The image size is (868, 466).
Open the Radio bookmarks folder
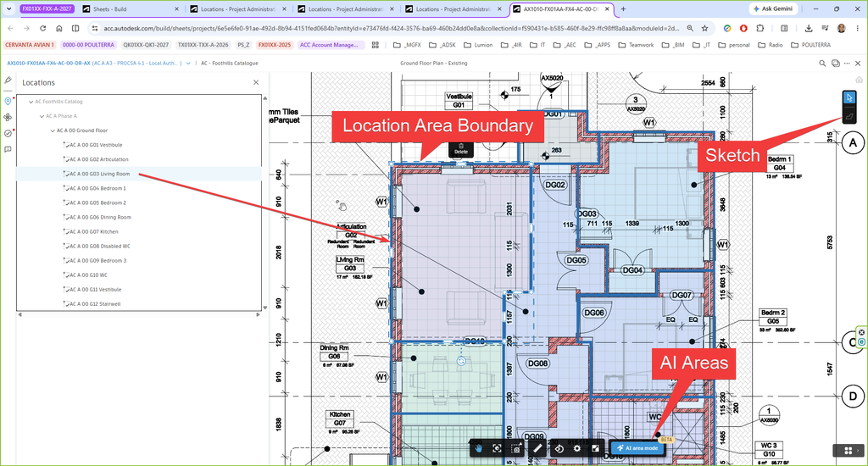[771, 45]
